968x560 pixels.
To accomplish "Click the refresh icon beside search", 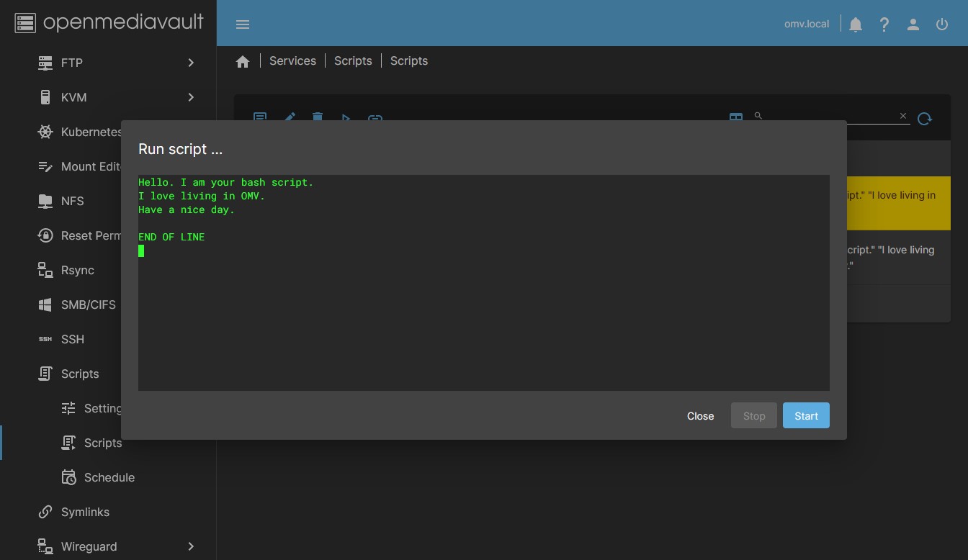I will pos(925,119).
